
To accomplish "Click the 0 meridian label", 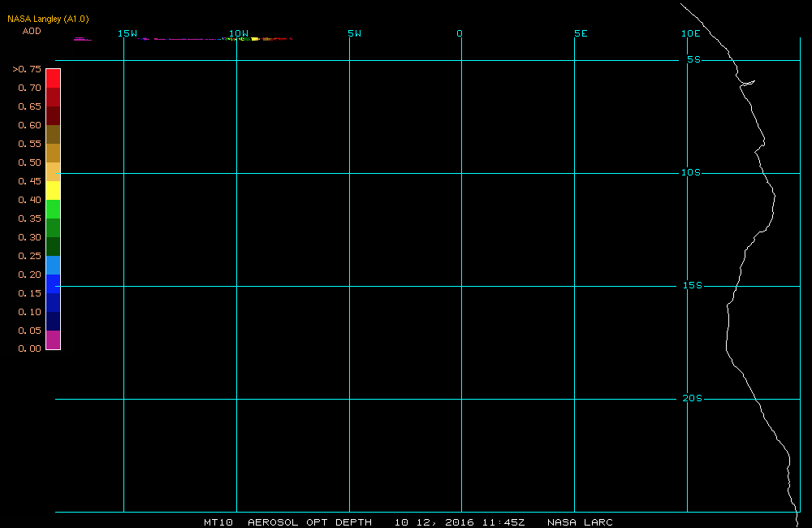I will (x=460, y=33).
